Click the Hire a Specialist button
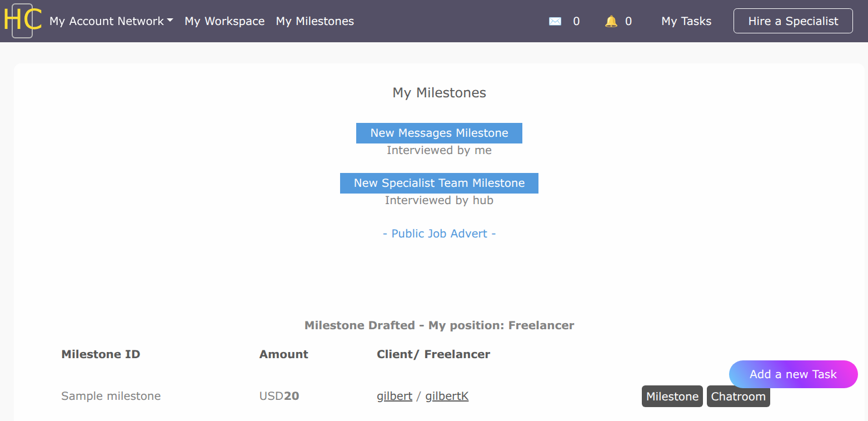This screenshot has height=421, width=868. click(793, 21)
